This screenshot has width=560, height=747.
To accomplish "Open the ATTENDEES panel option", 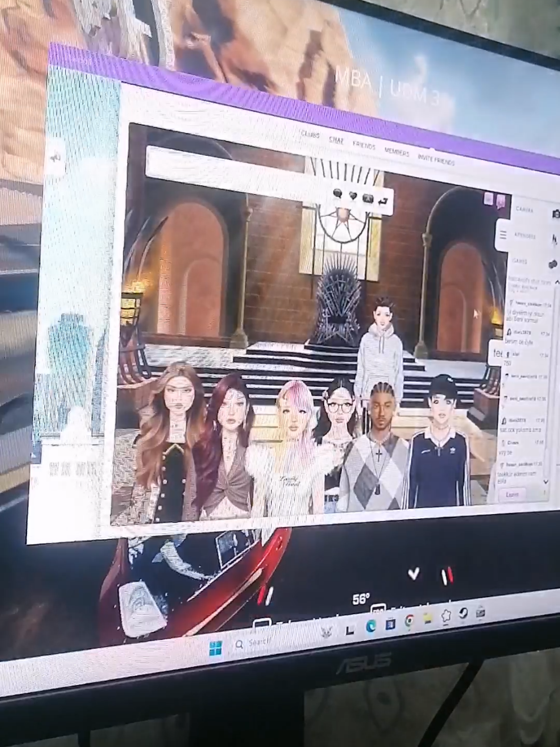I will coord(525,235).
